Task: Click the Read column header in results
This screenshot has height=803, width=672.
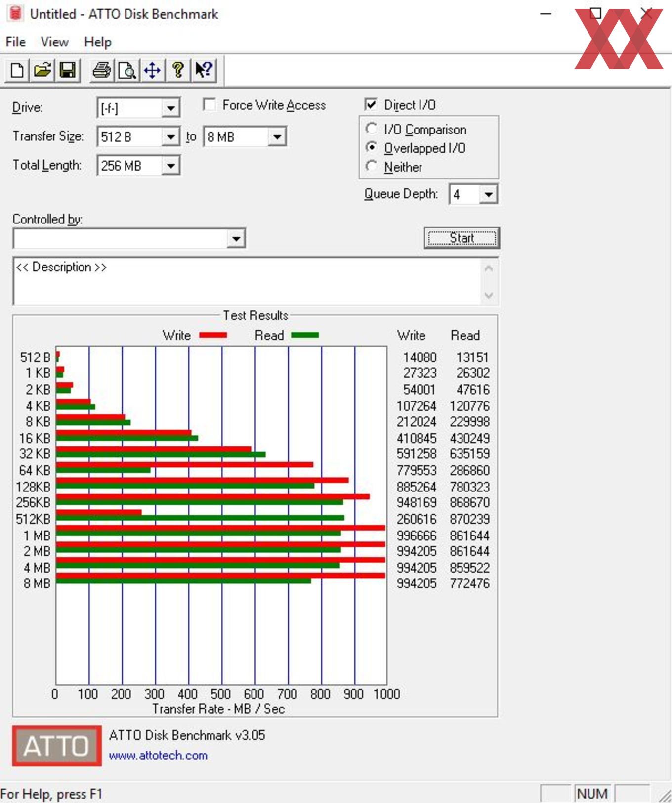Action: pyautogui.click(x=465, y=335)
